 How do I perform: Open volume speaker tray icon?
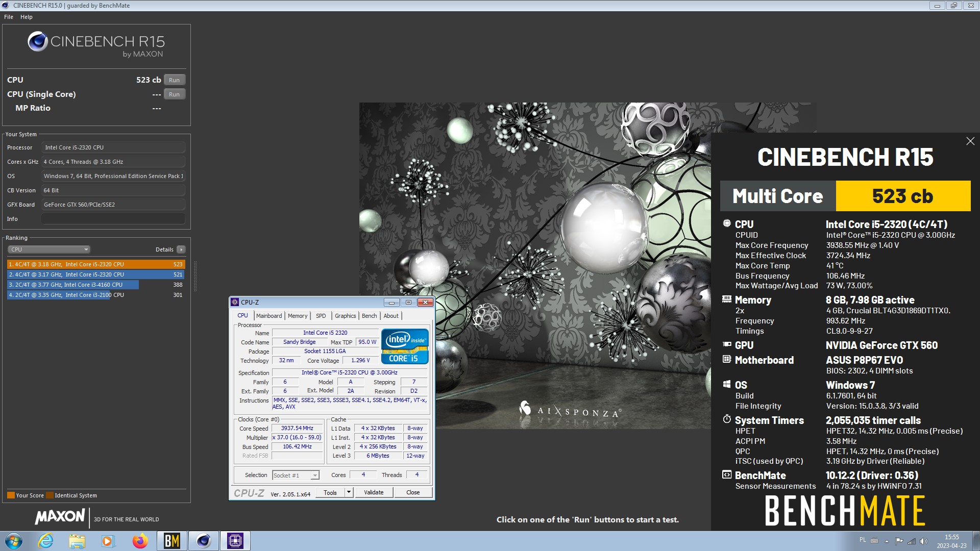click(923, 541)
